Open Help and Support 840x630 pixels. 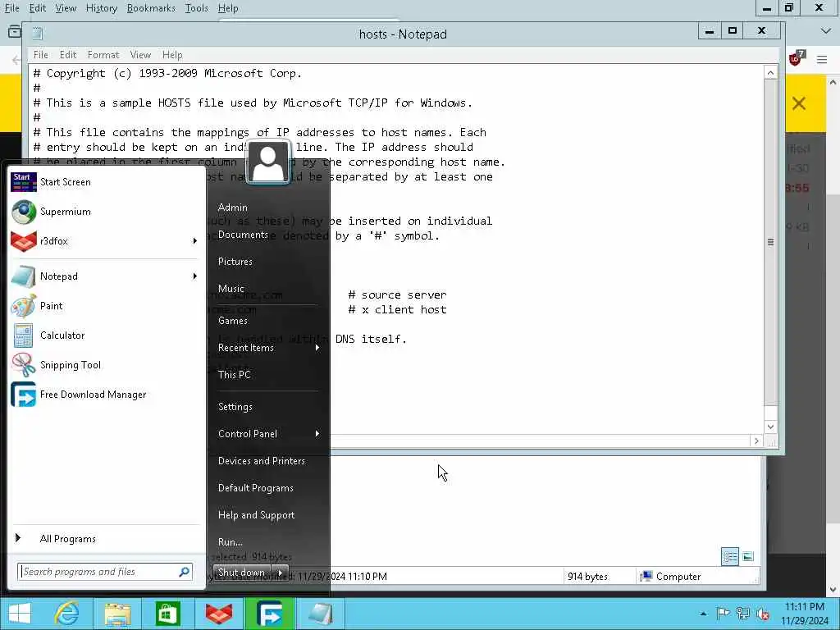(257, 515)
